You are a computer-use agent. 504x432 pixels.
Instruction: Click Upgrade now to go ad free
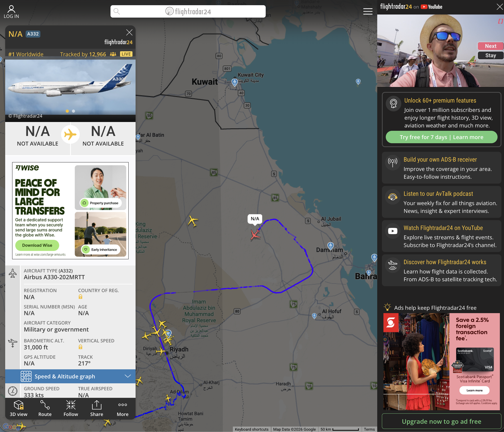(x=441, y=421)
